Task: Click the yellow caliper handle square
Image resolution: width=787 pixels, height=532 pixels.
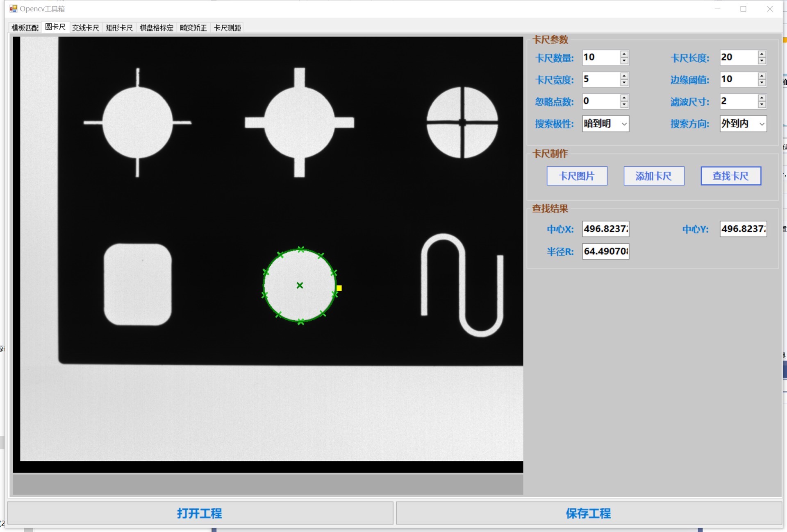Action: click(339, 288)
